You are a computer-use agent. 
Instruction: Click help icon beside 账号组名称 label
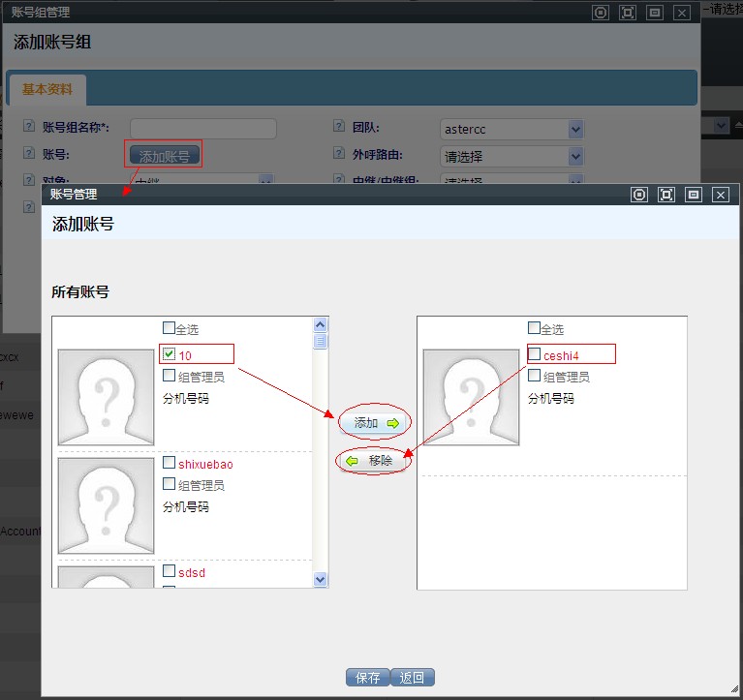28,127
